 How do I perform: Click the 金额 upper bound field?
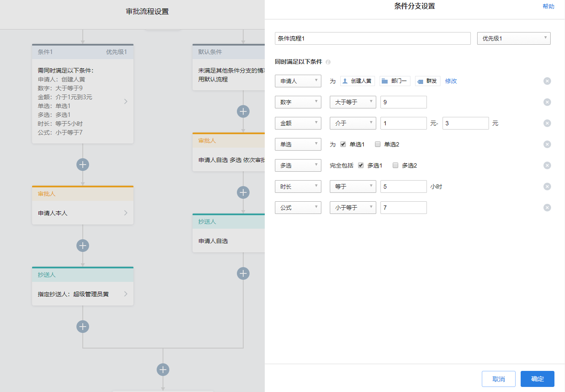pos(466,123)
